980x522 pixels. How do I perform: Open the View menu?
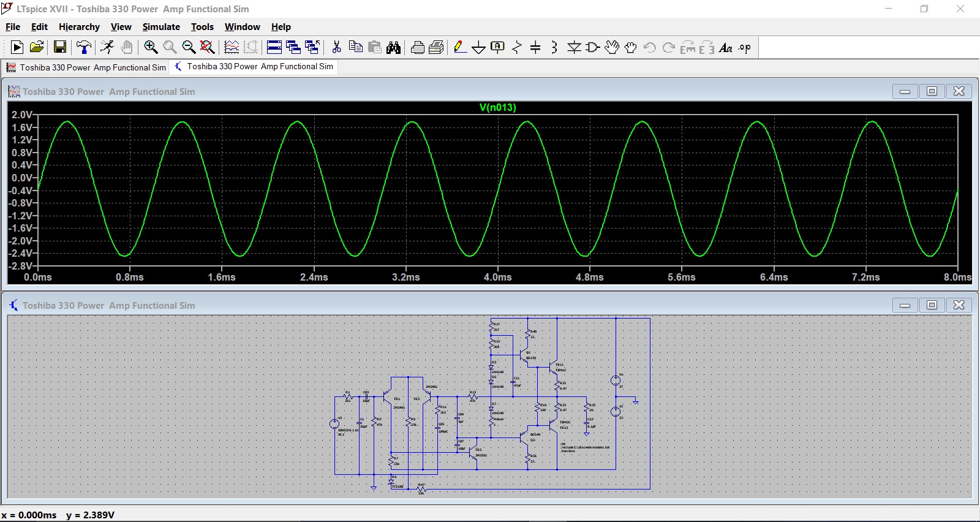[121, 27]
